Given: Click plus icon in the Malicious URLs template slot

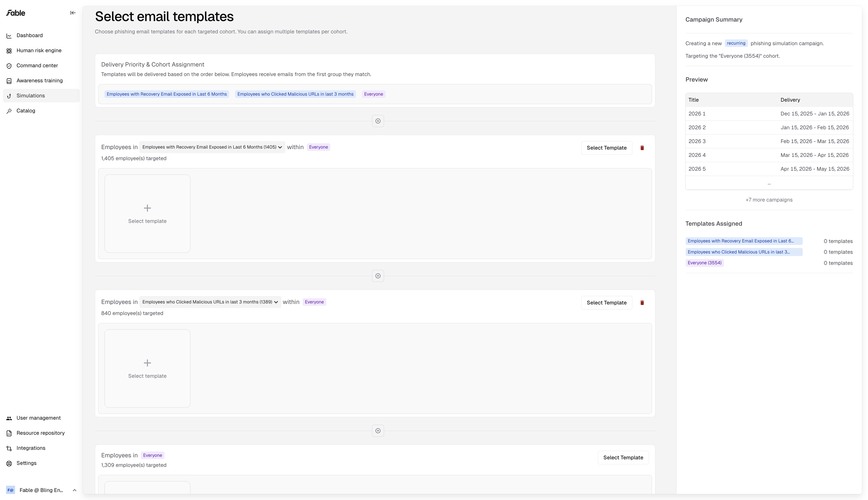Looking at the screenshot, I should pos(147,363).
